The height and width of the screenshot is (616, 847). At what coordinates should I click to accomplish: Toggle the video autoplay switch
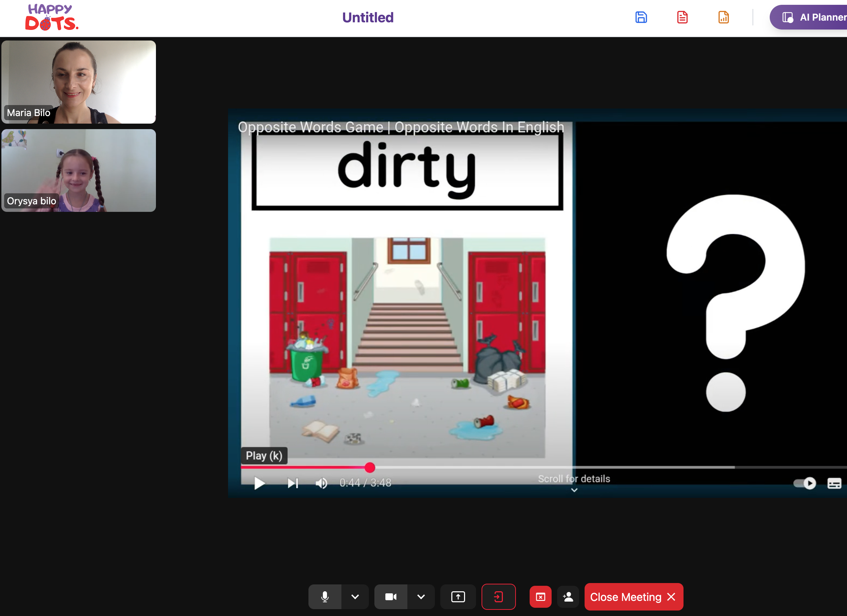pos(804,483)
